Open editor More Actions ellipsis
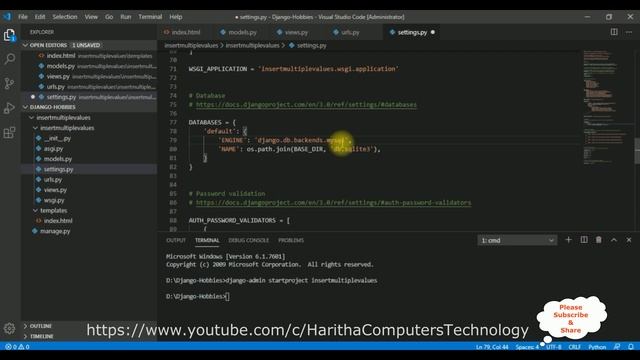 (x=629, y=32)
